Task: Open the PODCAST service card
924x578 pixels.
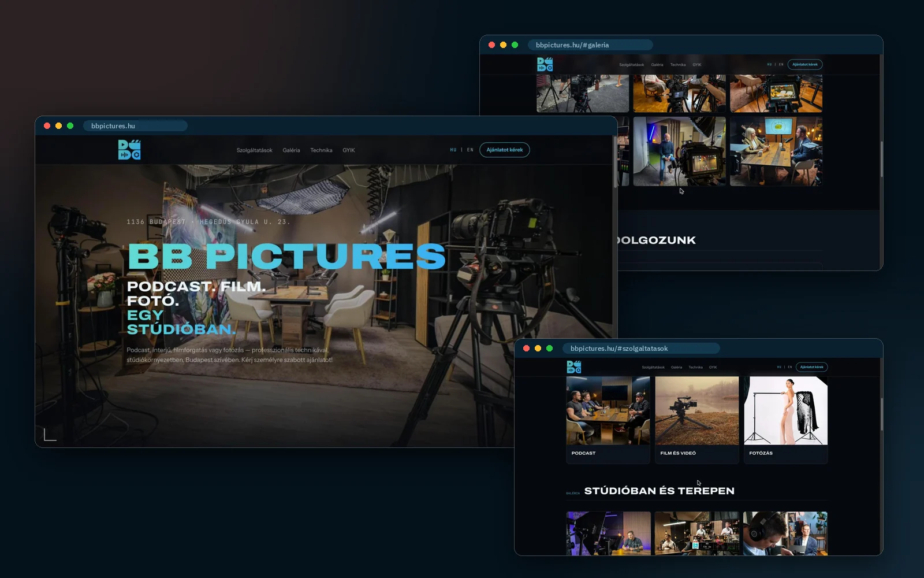Action: 608,420
